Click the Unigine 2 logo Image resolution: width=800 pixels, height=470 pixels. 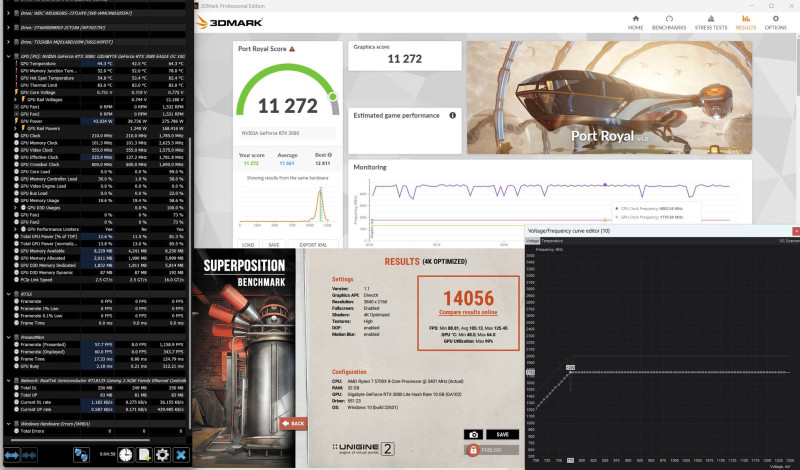coord(363,449)
